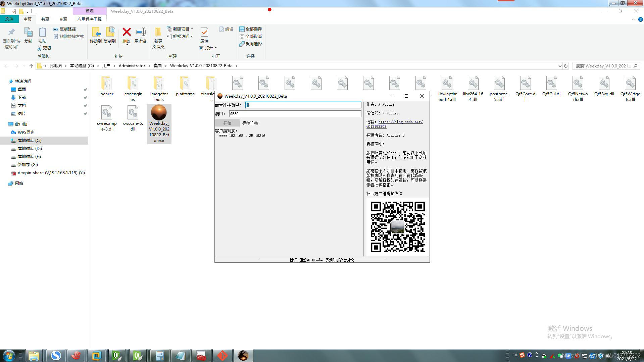This screenshot has width=644, height=362.
Task: Switch to the Share (共享) tab
Action: click(45, 19)
